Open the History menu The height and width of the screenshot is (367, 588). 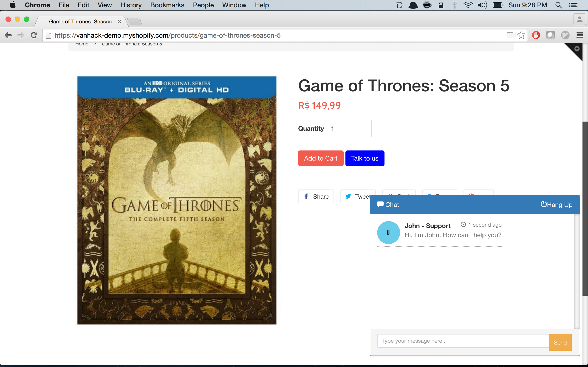(131, 5)
